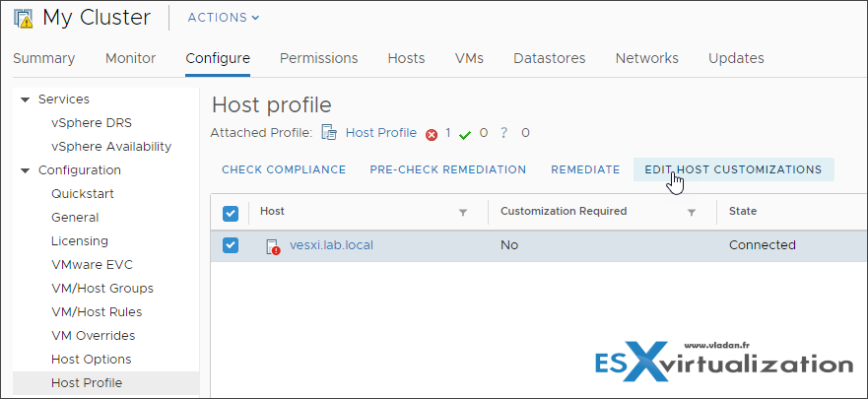Open the vesxi.lab.local host link

332,244
